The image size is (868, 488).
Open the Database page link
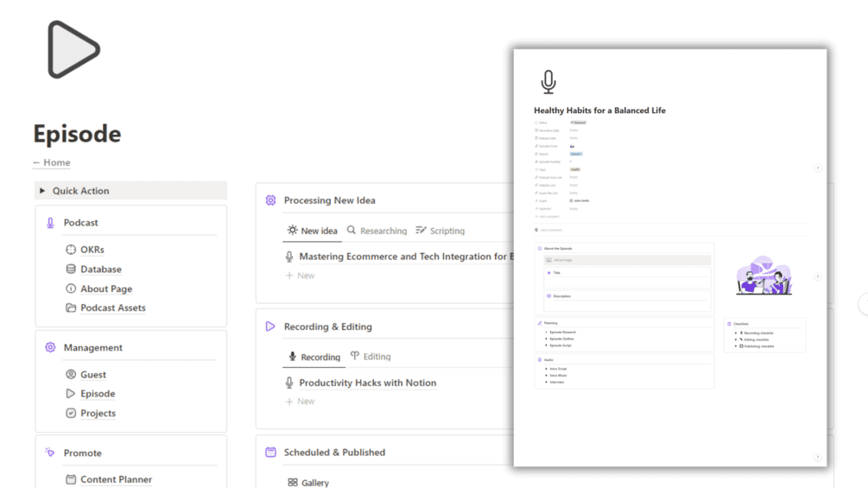click(101, 269)
